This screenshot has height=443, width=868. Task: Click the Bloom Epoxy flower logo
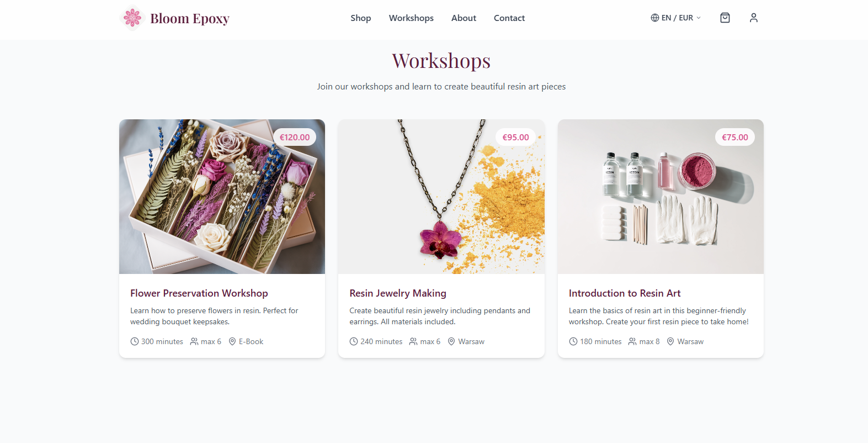pos(132,18)
